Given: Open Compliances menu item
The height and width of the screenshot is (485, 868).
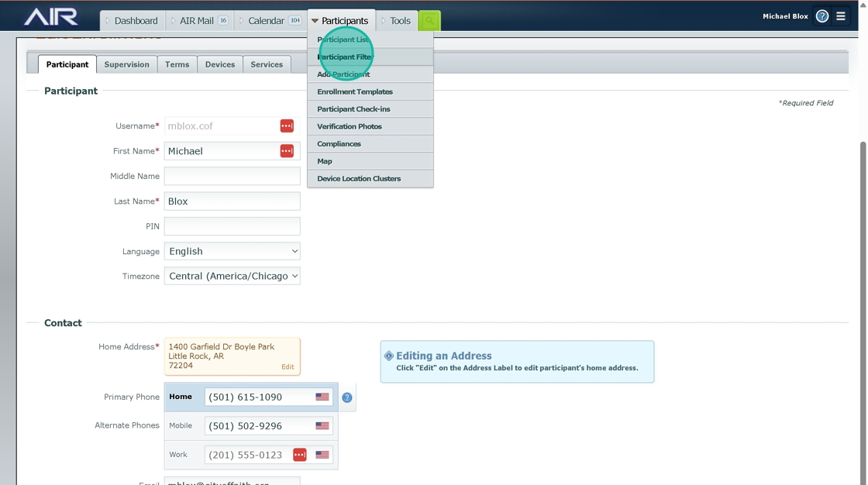Looking at the screenshot, I should click(370, 144).
